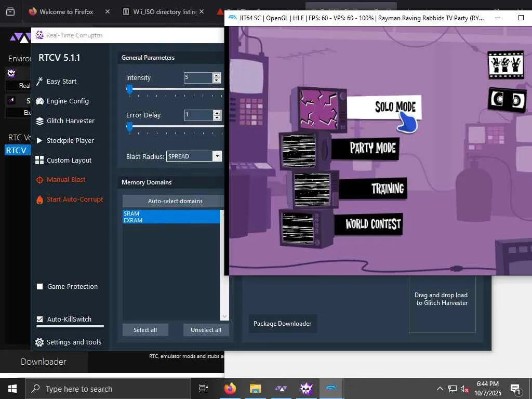Click Start Auto-Corrupt flame icon

click(39, 199)
